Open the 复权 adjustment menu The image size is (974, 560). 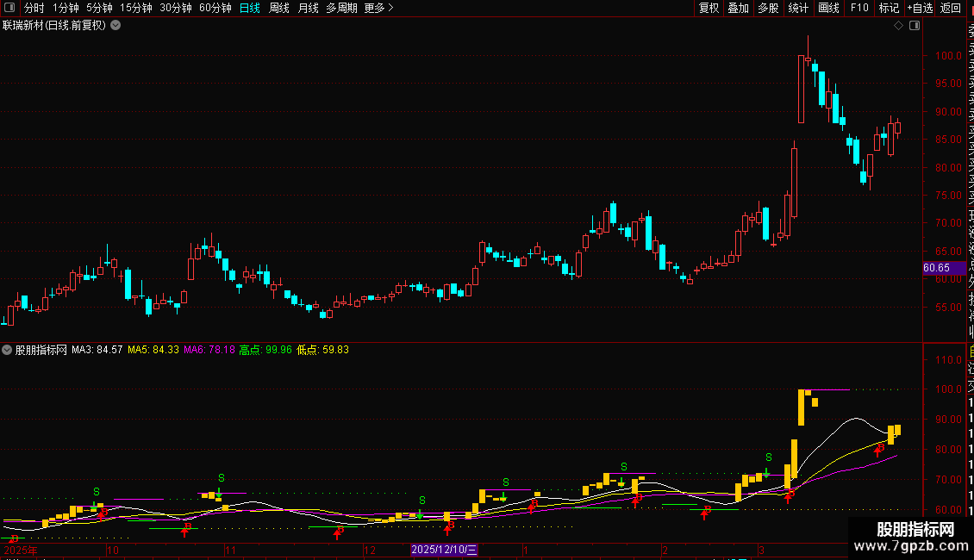[x=709, y=8]
